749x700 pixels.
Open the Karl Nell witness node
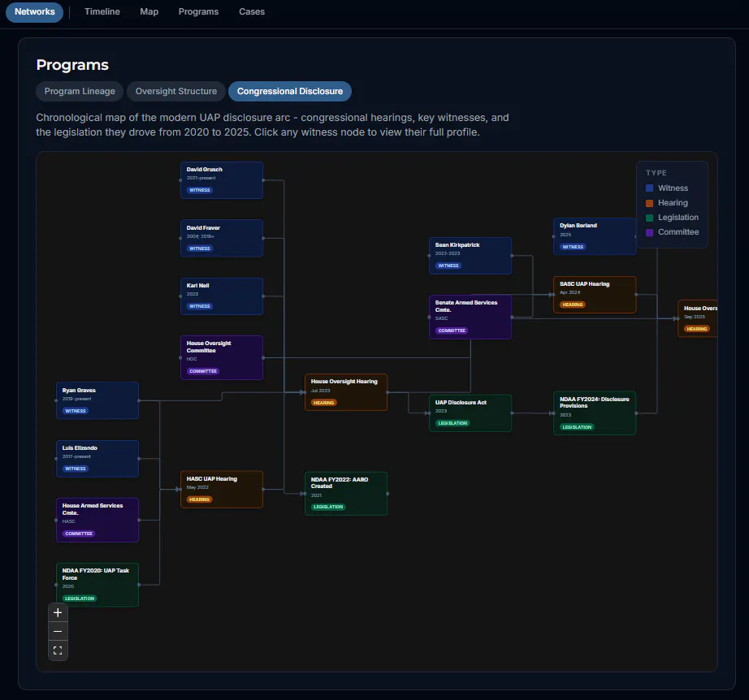pos(222,296)
